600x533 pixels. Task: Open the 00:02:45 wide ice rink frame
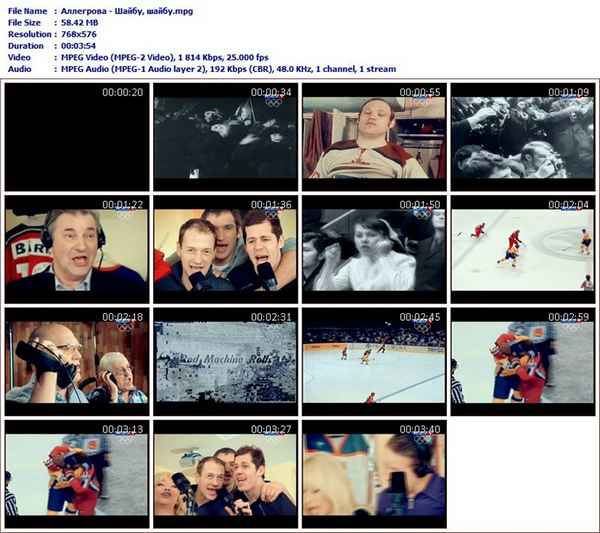click(x=373, y=362)
